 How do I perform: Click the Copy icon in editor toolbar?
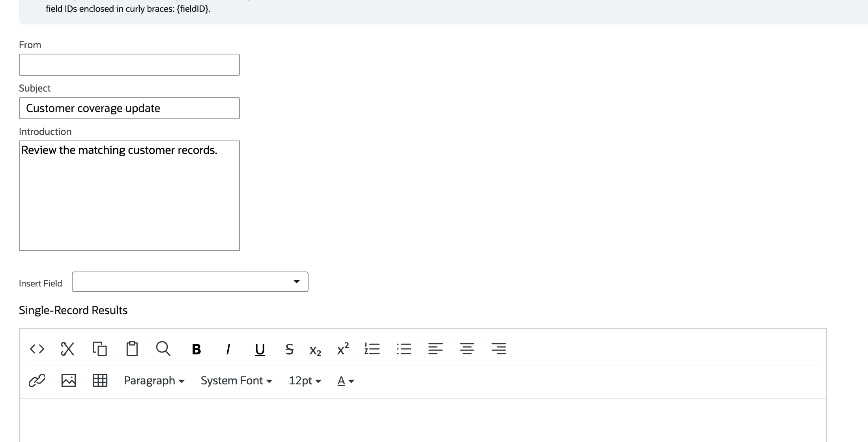100,349
